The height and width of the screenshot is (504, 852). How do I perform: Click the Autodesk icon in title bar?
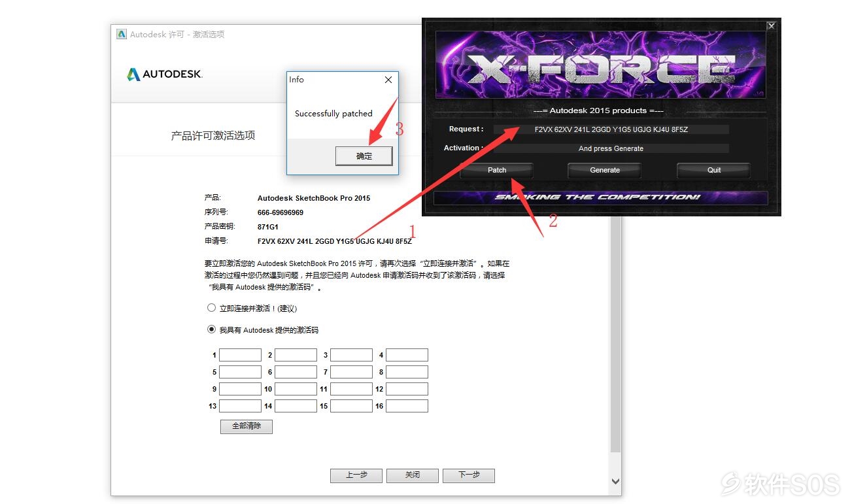coord(122,34)
